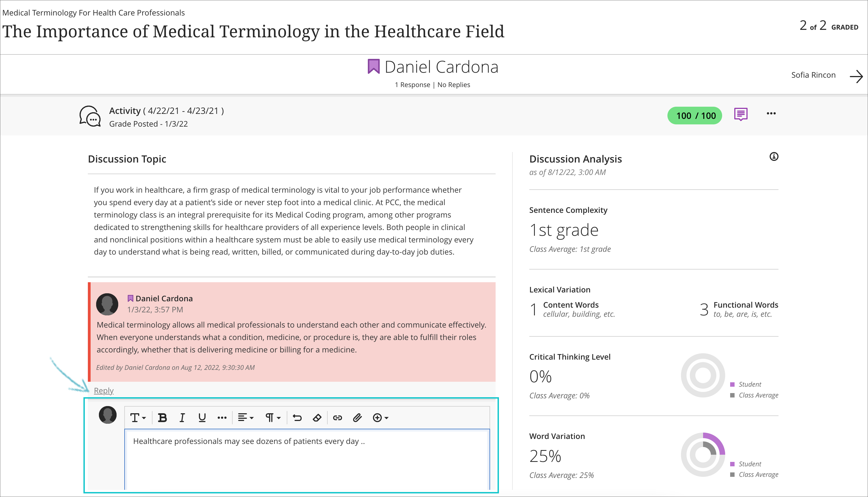The image size is (868, 497).
Task: Click the undo icon in editor toolbar
Action: click(x=297, y=417)
